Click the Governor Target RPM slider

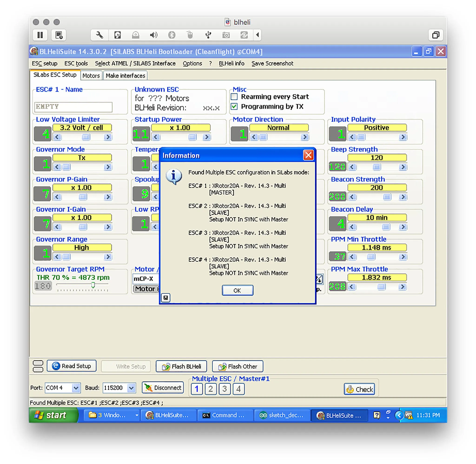(x=93, y=285)
